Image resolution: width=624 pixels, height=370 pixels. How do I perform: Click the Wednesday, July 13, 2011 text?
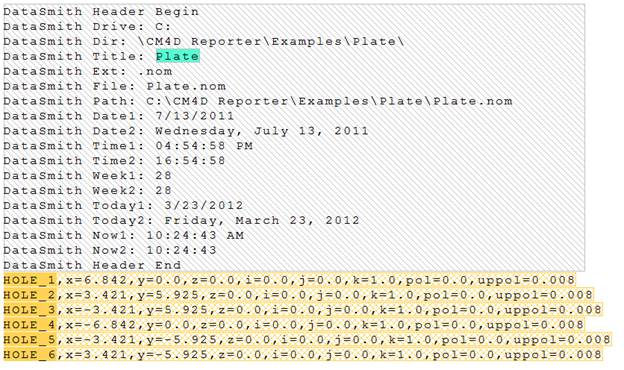point(262,131)
